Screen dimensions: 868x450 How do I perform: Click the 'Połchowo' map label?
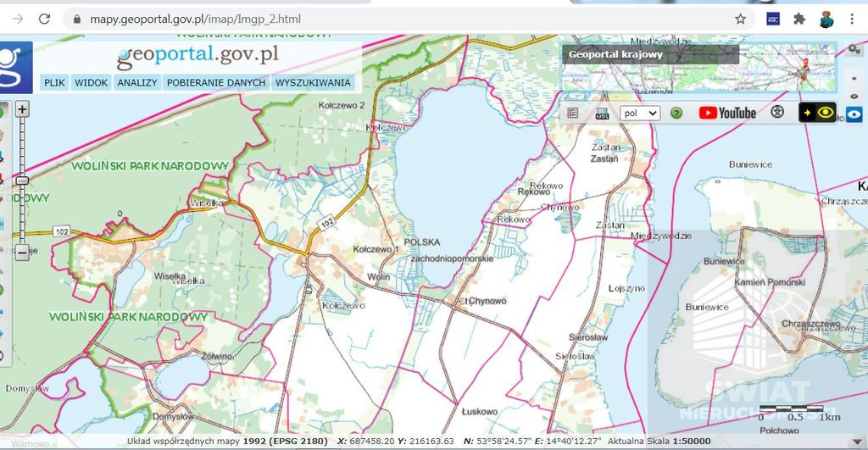tap(780, 430)
